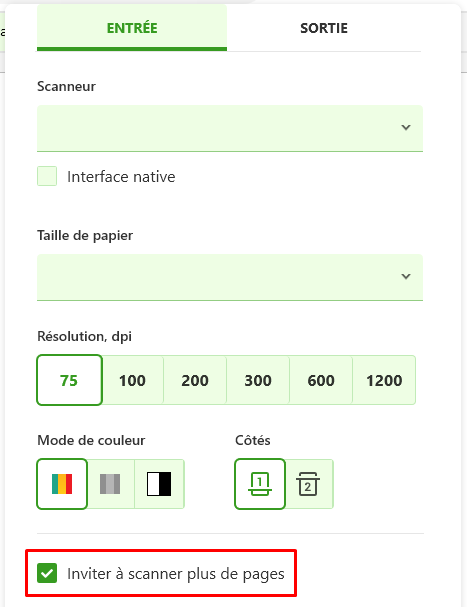Select single-sided scanning icon
Image resolution: width=467 pixels, height=607 pixels.
(x=260, y=484)
